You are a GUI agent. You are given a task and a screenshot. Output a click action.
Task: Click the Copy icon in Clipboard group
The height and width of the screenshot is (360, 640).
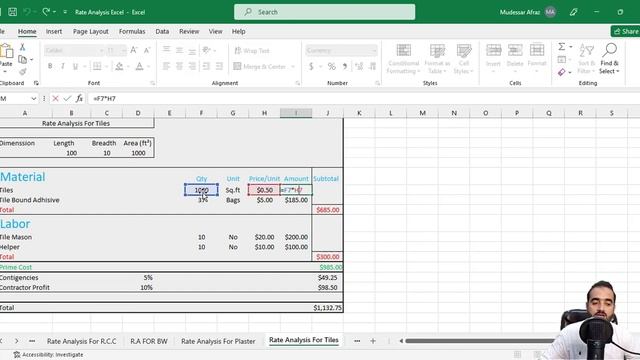click(23, 60)
